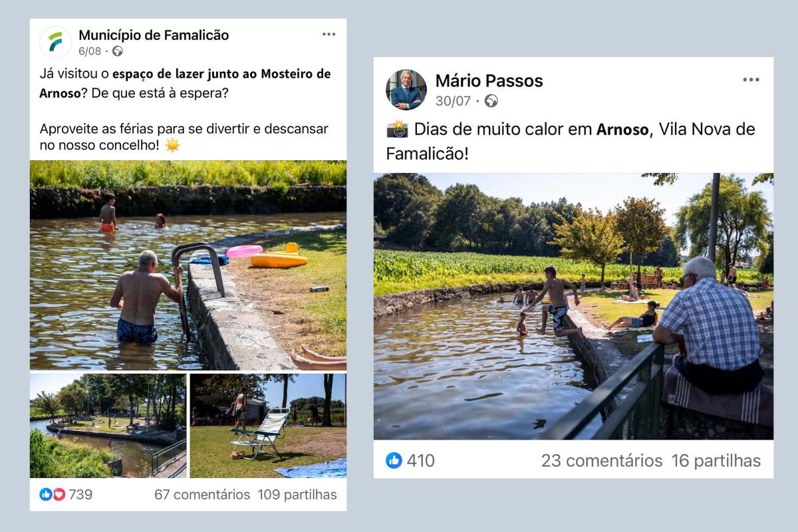Screen dimensions: 798x532
Task: Click the globe privacy icon beside 30/07
Action: pyautogui.click(x=491, y=101)
